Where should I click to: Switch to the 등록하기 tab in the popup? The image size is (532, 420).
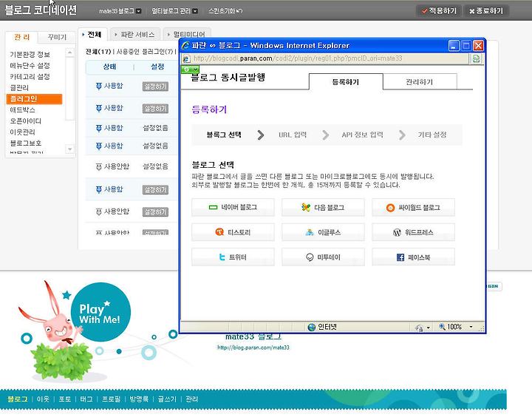(346, 82)
